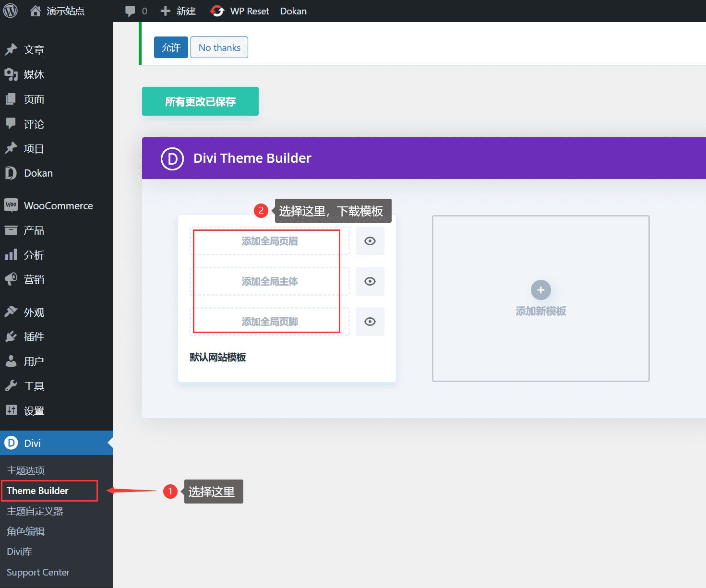706x588 pixels.
Task: Click 用户 label in sidebar
Action: coord(34,361)
